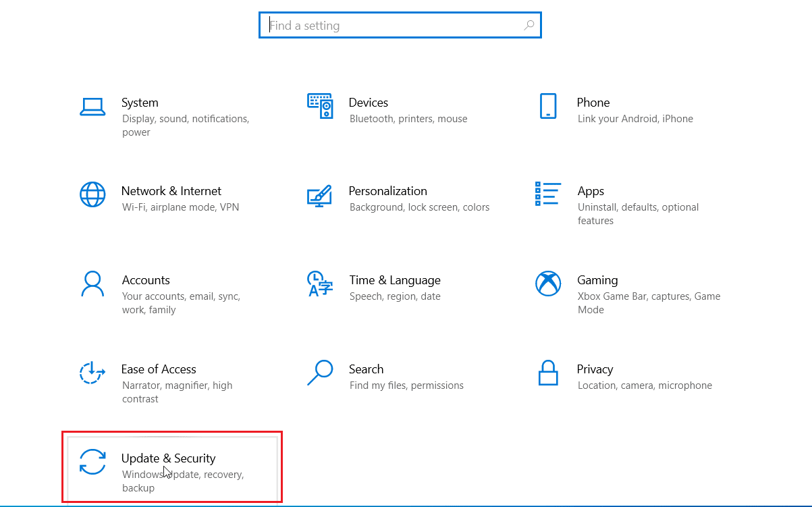Click 'Bluetooth, printers, mouse' description
Image resolution: width=812 pixels, height=507 pixels.
pyautogui.click(x=408, y=119)
